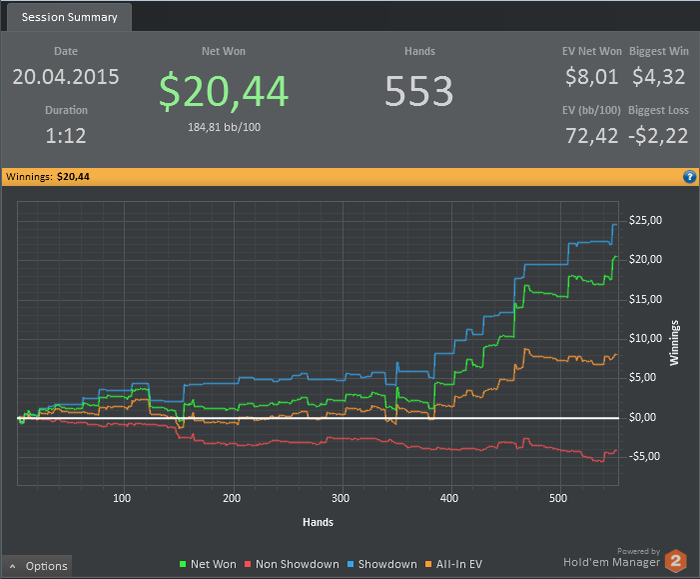
Task: Click the 500 hands x-axis label
Action: [558, 498]
